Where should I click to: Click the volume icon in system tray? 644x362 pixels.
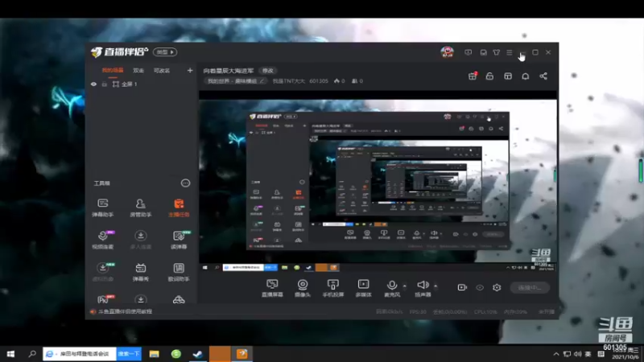coord(578,354)
